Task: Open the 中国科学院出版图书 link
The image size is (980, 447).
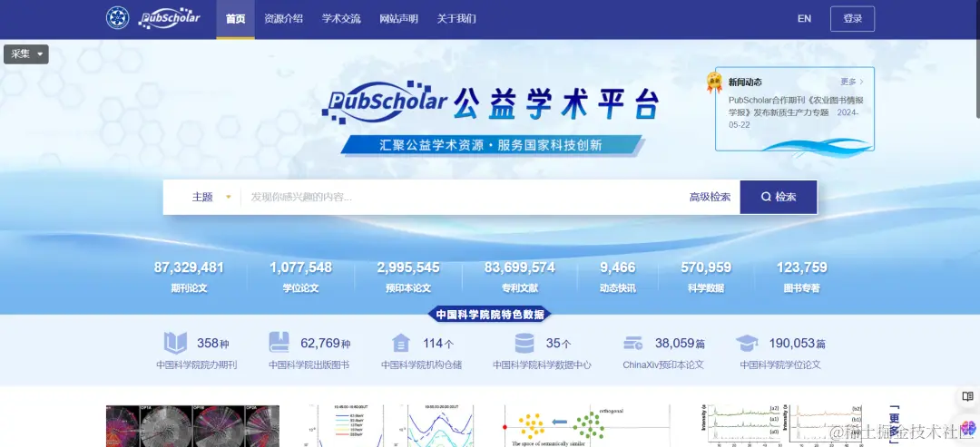Action: pyautogui.click(x=309, y=364)
